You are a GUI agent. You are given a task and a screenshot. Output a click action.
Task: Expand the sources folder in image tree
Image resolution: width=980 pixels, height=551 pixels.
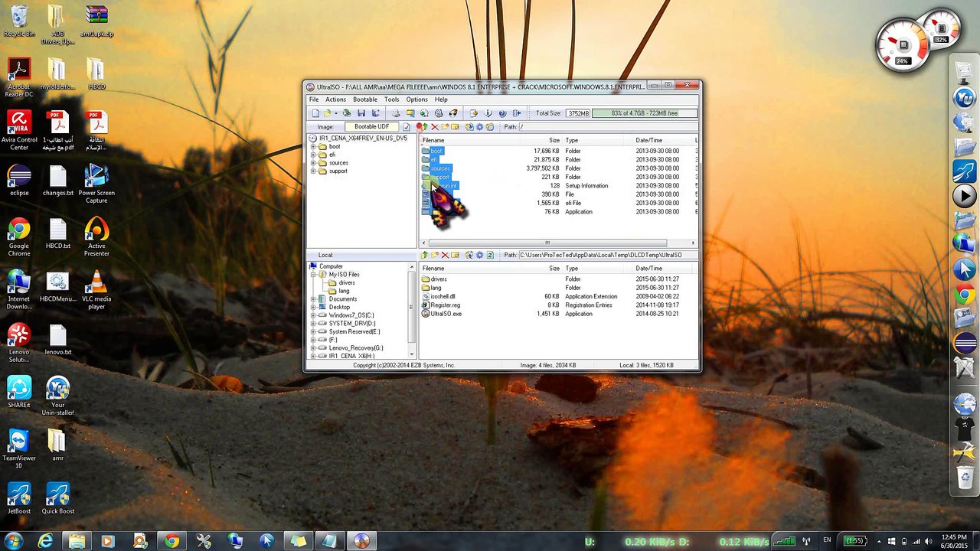click(313, 163)
